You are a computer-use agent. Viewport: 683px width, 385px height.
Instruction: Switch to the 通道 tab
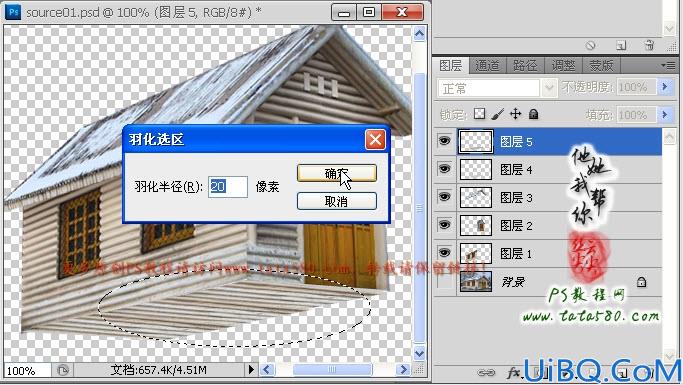[x=487, y=66]
